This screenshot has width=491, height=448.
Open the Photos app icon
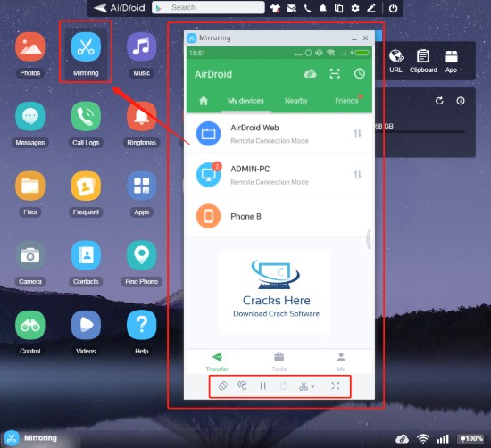point(30,47)
